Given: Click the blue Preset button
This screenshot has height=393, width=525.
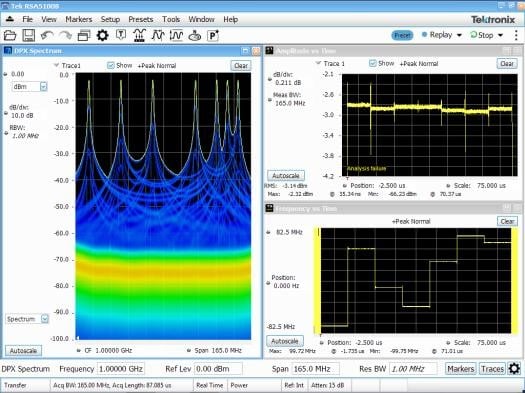Looking at the screenshot, I should pyautogui.click(x=402, y=35).
